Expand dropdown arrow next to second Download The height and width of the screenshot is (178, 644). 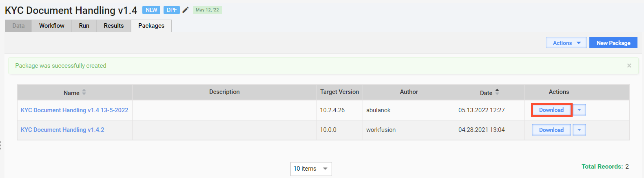(x=579, y=130)
